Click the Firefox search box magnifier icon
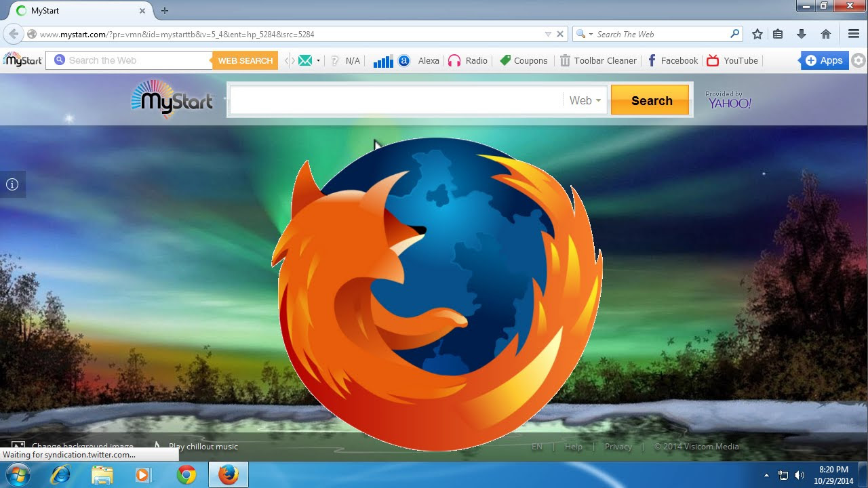This screenshot has width=868, height=488. pyautogui.click(x=734, y=34)
